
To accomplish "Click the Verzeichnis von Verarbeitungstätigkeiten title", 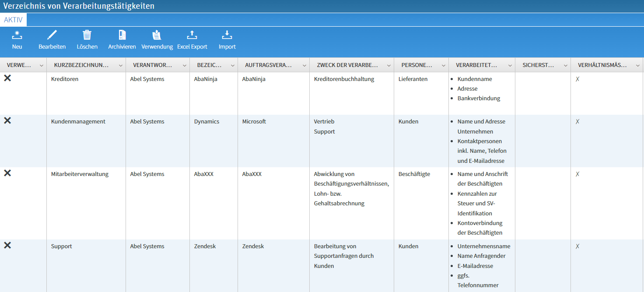I will [x=79, y=6].
